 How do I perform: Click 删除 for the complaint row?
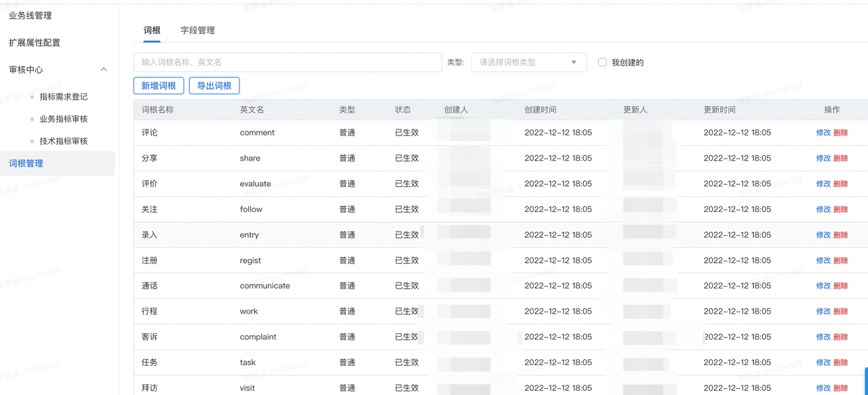point(841,337)
